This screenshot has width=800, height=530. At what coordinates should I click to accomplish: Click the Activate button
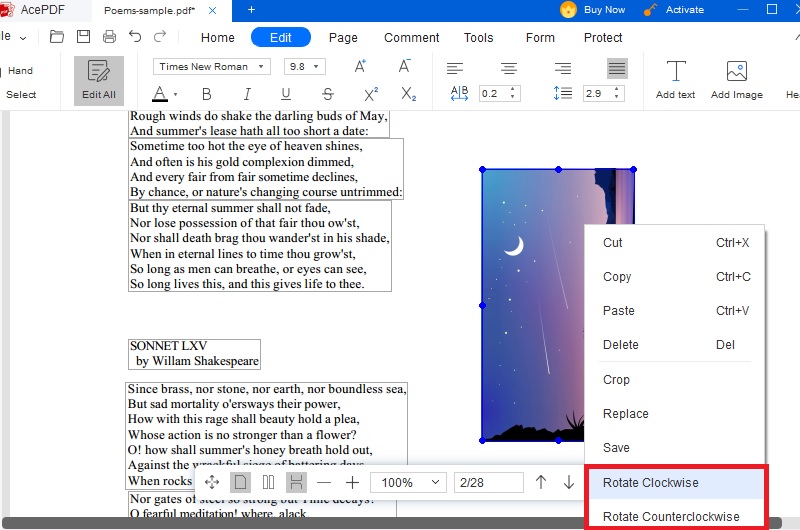673,10
